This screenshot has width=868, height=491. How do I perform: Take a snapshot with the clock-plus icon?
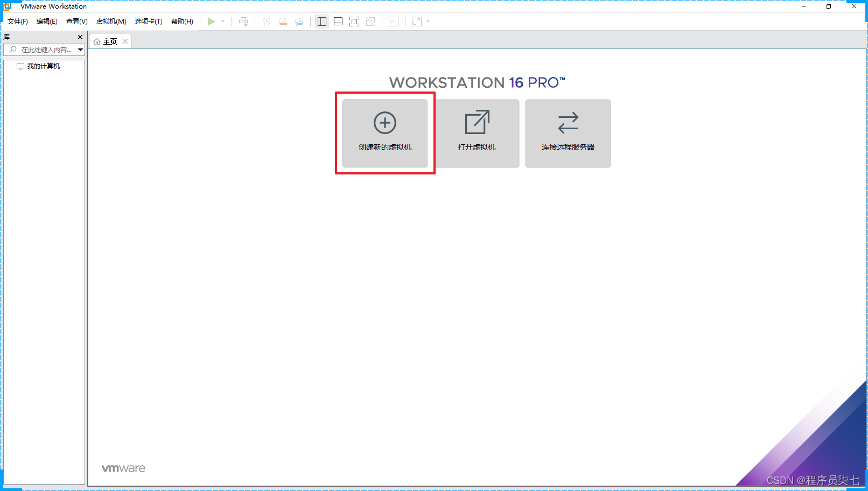[x=265, y=22]
